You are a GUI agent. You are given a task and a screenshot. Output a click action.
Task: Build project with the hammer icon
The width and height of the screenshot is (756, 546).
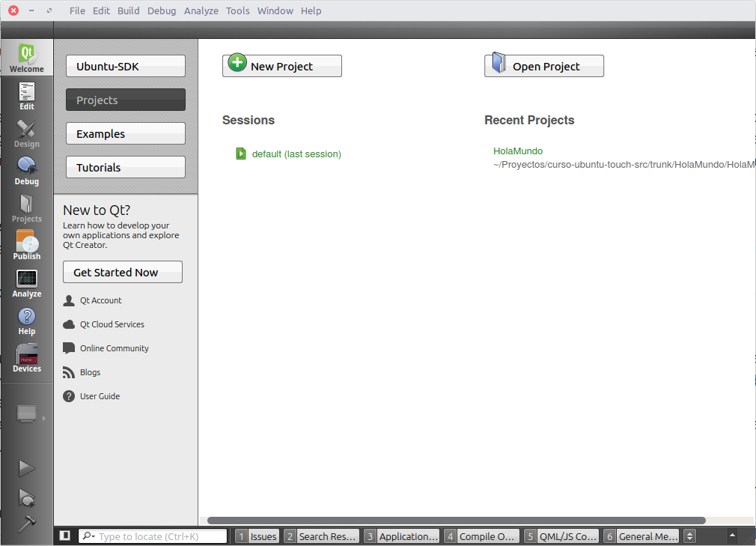click(x=26, y=524)
